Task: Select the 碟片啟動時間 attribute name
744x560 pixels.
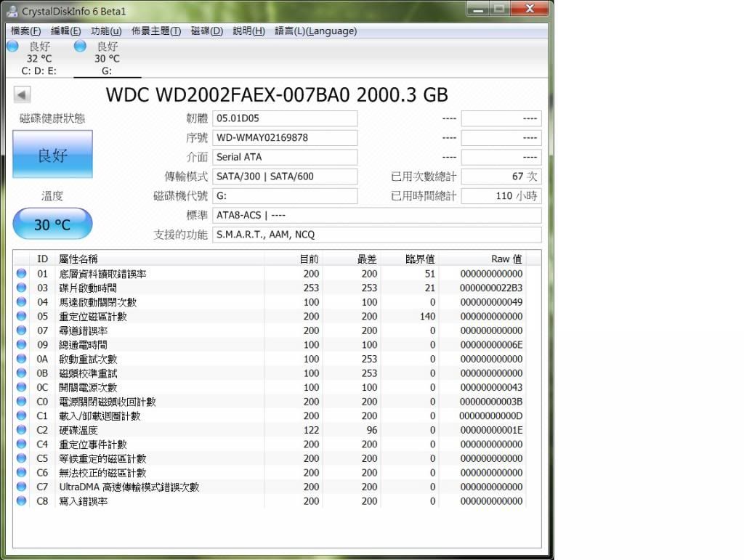Action: (88, 288)
